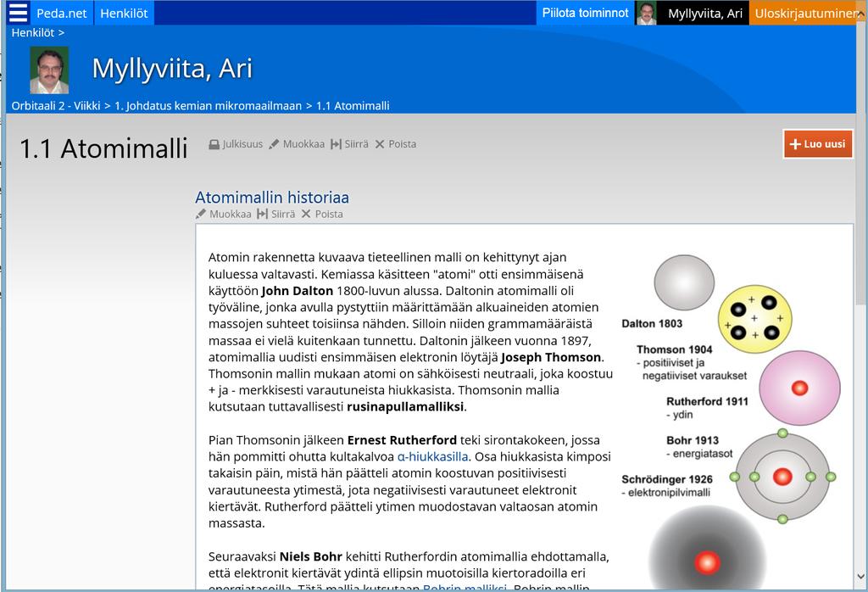Click the bold name Niels Bohr

[310, 556]
